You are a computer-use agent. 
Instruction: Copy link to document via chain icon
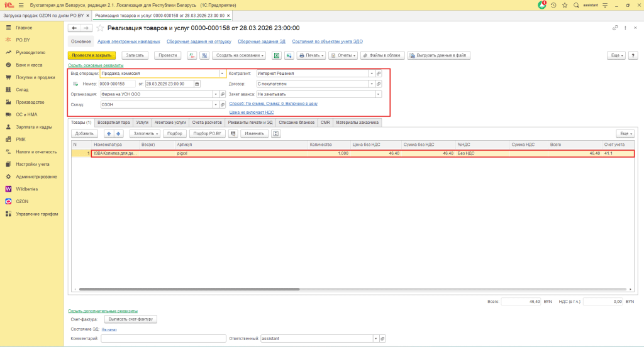[615, 28]
